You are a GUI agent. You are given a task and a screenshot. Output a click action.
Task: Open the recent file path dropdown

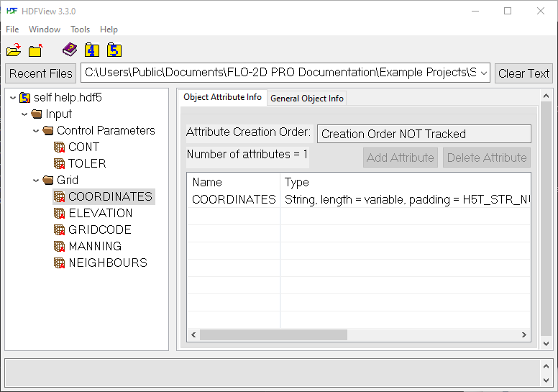click(x=483, y=73)
